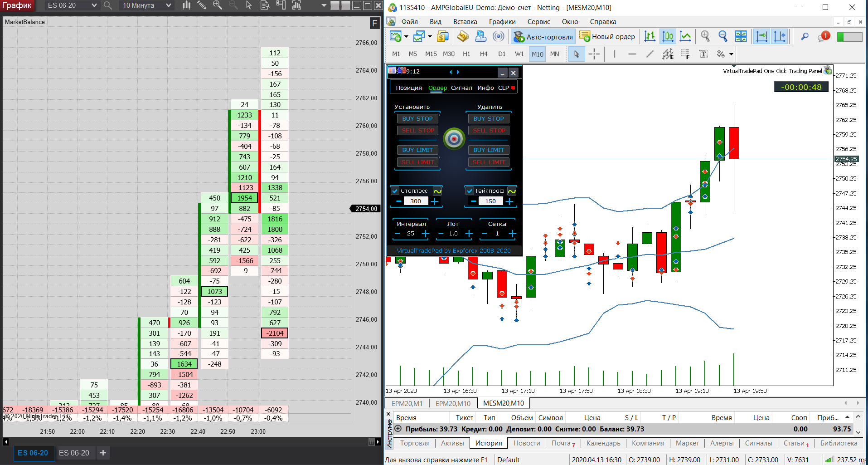Open the Графики menu
The height and width of the screenshot is (465, 868).
click(502, 22)
